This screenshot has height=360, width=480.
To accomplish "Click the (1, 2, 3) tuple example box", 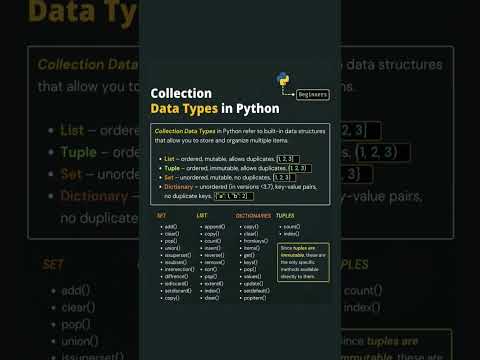I will click(x=300, y=168).
